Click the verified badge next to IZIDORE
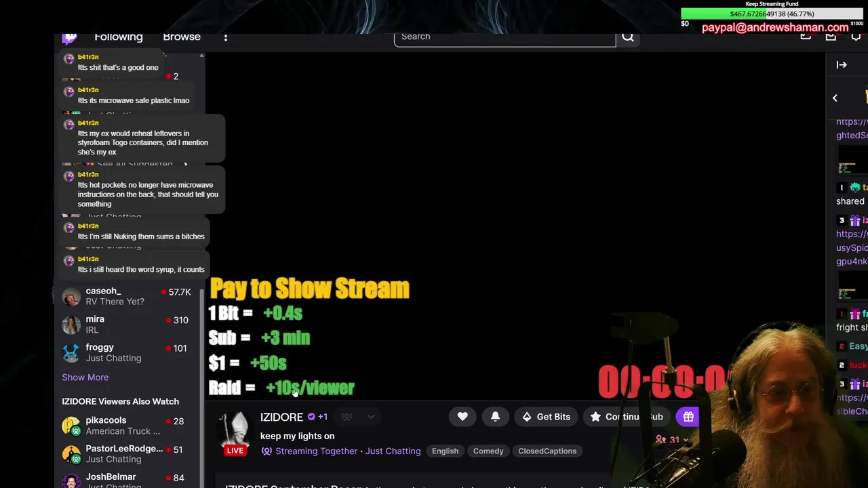This screenshot has width=868, height=488. [x=311, y=417]
